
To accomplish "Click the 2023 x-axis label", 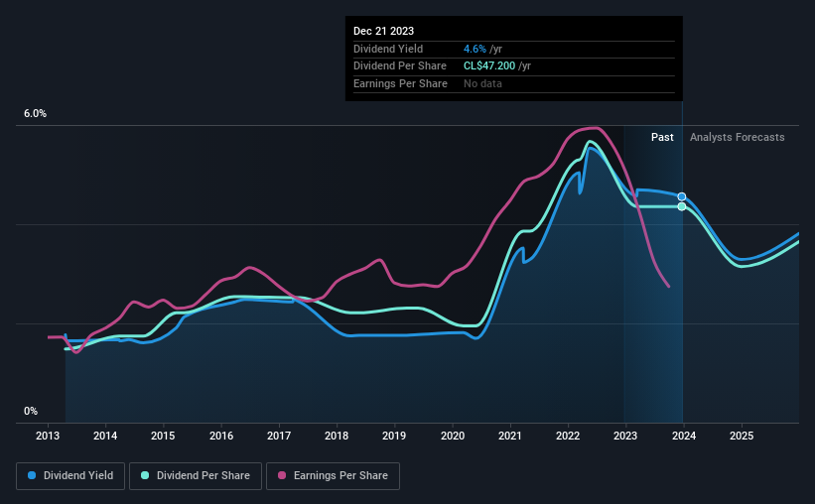I will pos(625,436).
